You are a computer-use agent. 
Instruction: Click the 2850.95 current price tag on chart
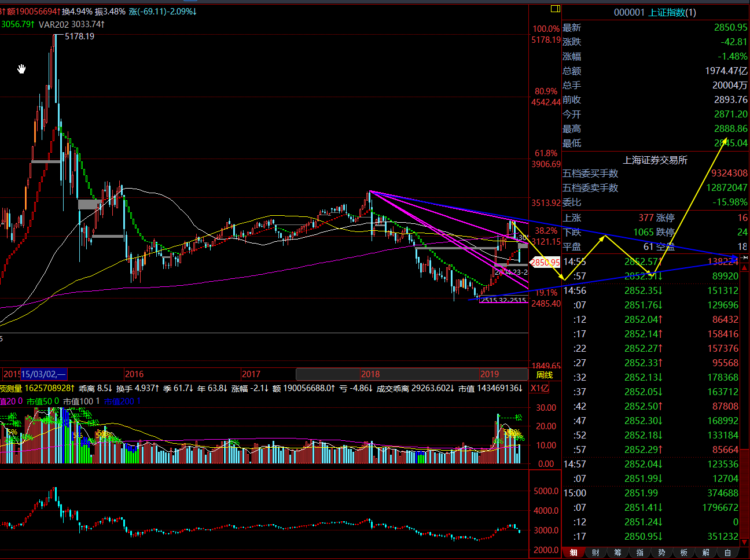545,262
